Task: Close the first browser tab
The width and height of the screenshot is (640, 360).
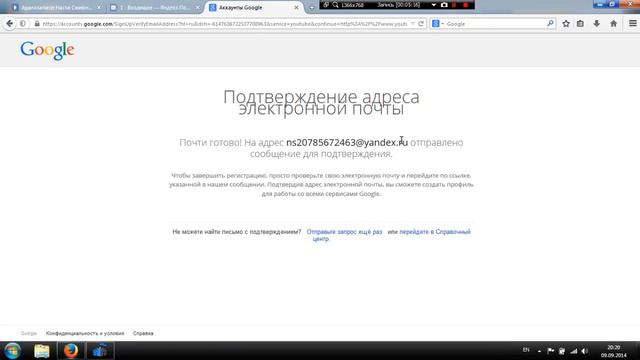Action: pyautogui.click(x=99, y=7)
